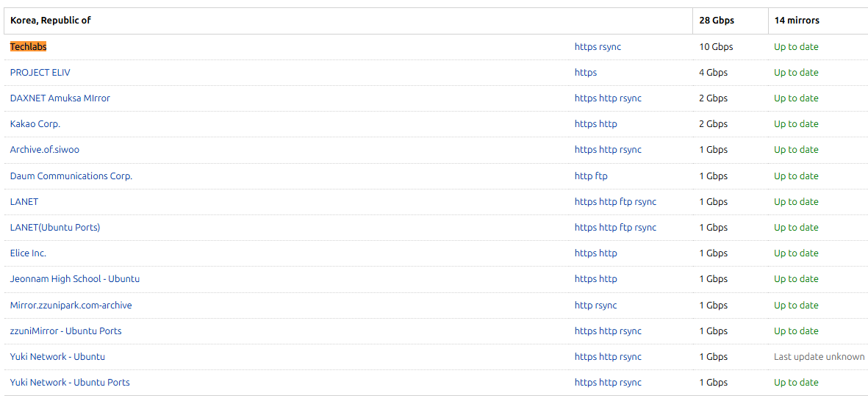Viewport: 868px width, 401px height.
Task: Open the Archive.of.siwoo mirror
Action: (x=40, y=150)
